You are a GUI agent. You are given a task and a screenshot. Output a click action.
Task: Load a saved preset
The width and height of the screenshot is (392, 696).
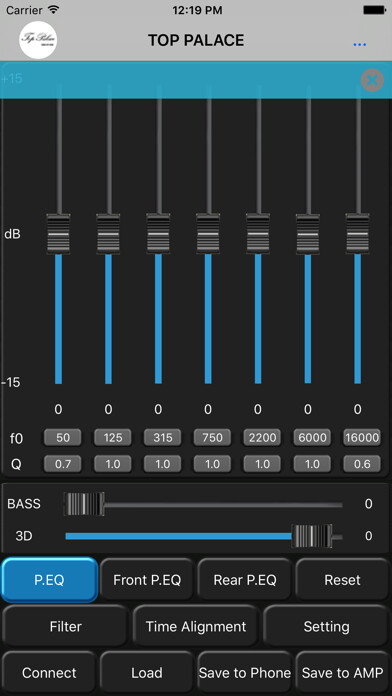coord(147,673)
